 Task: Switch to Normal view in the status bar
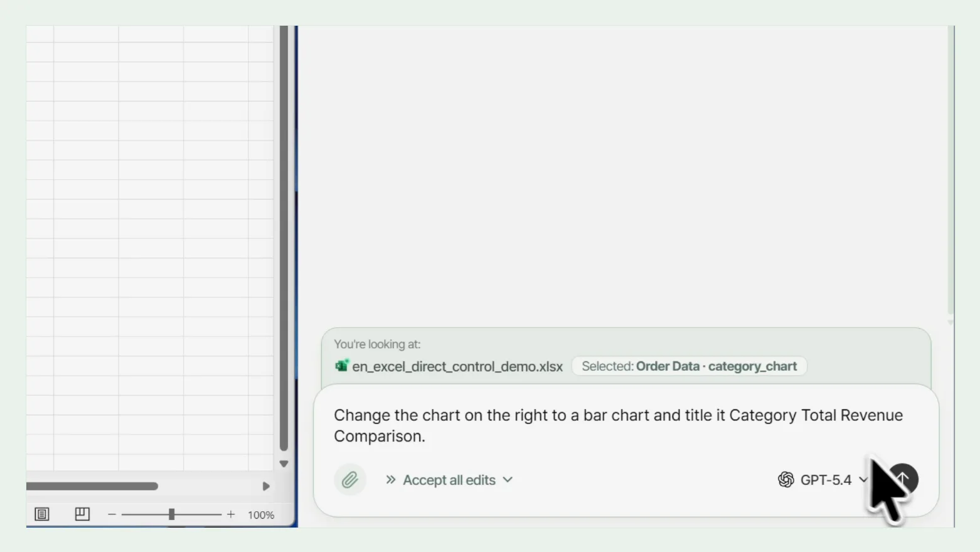pyautogui.click(x=42, y=514)
